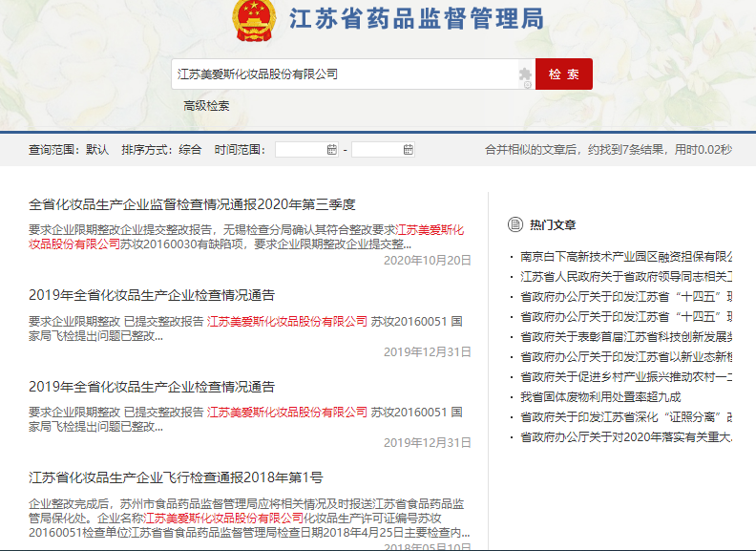Open hot article 省政府办公厅关于印发江苏省以新业态

(x=626, y=357)
